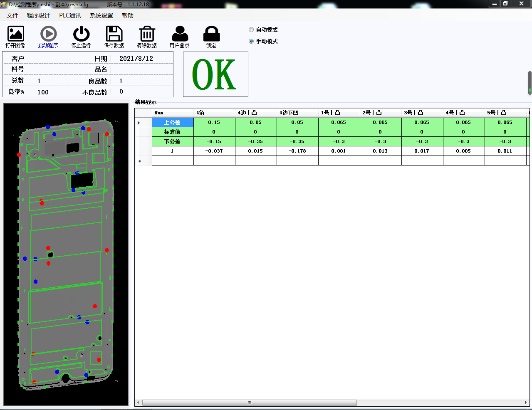Select measured value -0.178 cell

click(297, 151)
